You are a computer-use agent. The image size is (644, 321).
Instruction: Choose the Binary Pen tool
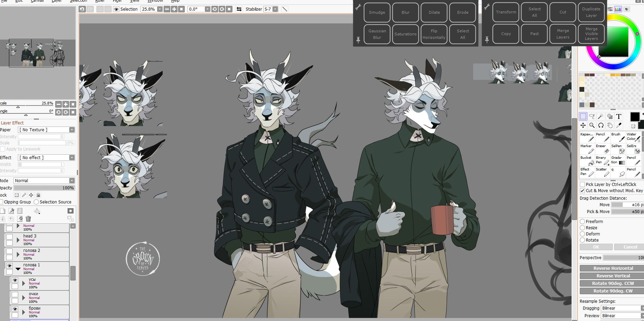[602, 160]
